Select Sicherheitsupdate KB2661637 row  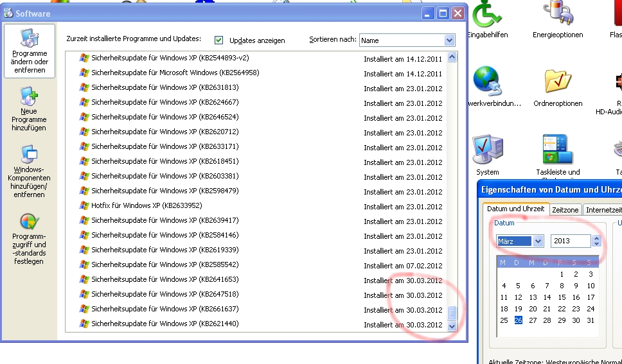(x=256, y=309)
